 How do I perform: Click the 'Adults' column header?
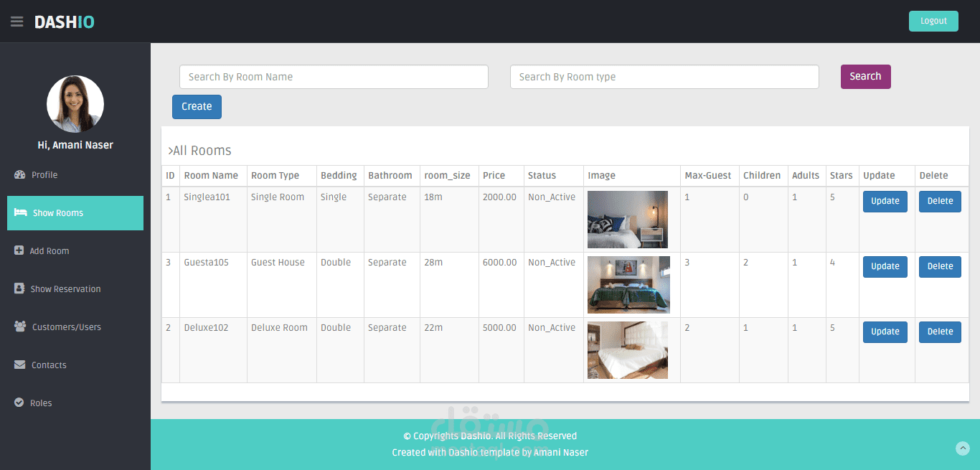coord(806,175)
